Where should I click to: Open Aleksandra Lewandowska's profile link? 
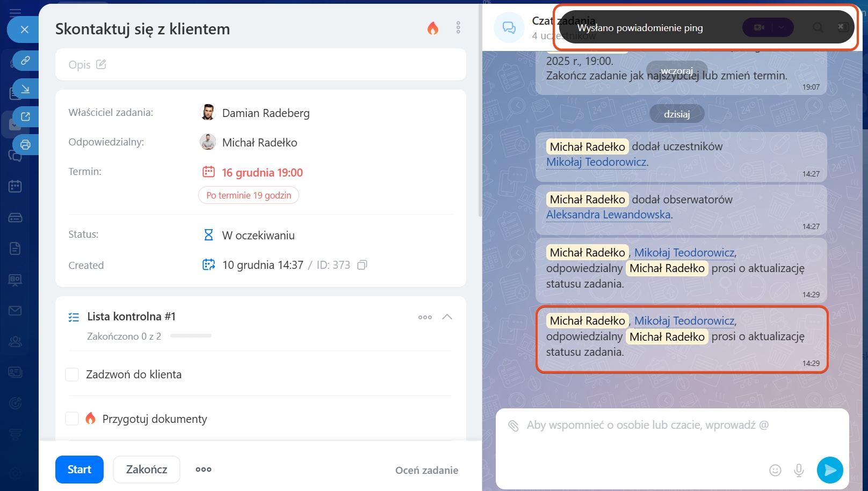coord(608,214)
